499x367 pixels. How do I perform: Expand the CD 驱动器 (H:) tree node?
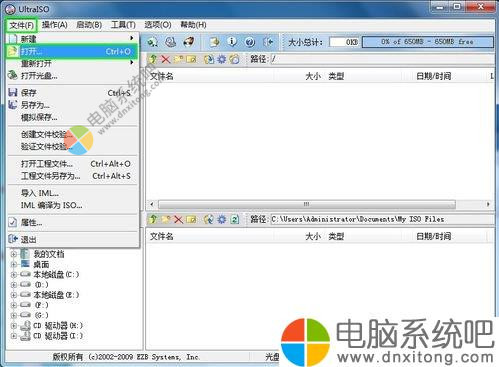pyautogui.click(x=14, y=326)
